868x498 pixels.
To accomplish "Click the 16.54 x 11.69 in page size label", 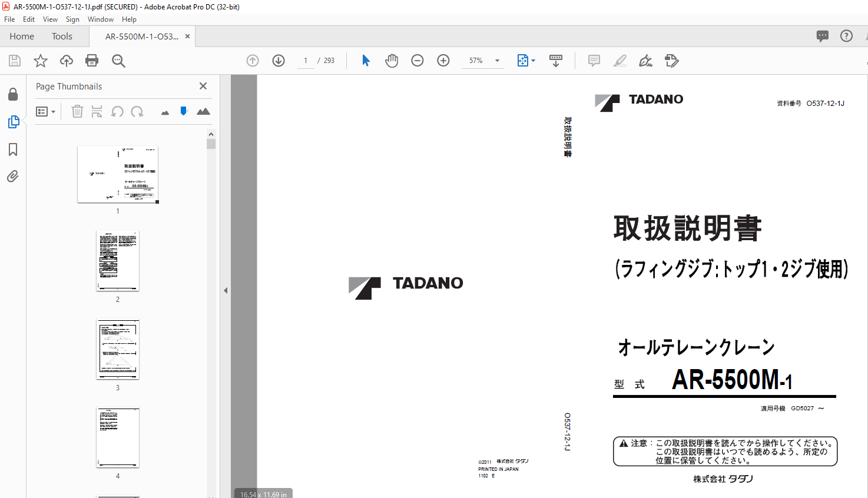I will [263, 494].
